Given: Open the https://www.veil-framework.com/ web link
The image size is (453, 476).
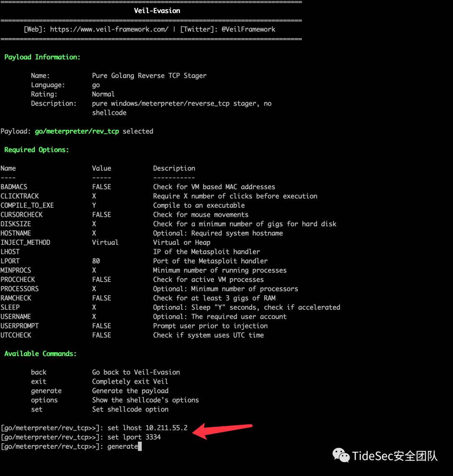Looking at the screenshot, I should (x=109, y=29).
